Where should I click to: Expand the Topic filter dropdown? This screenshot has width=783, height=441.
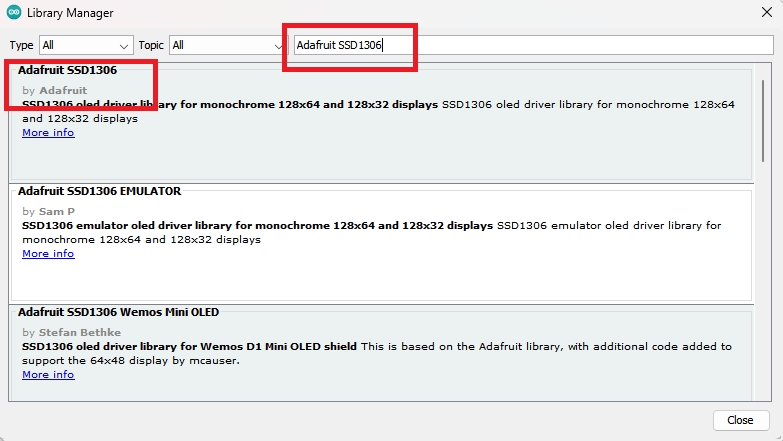pyautogui.click(x=227, y=45)
